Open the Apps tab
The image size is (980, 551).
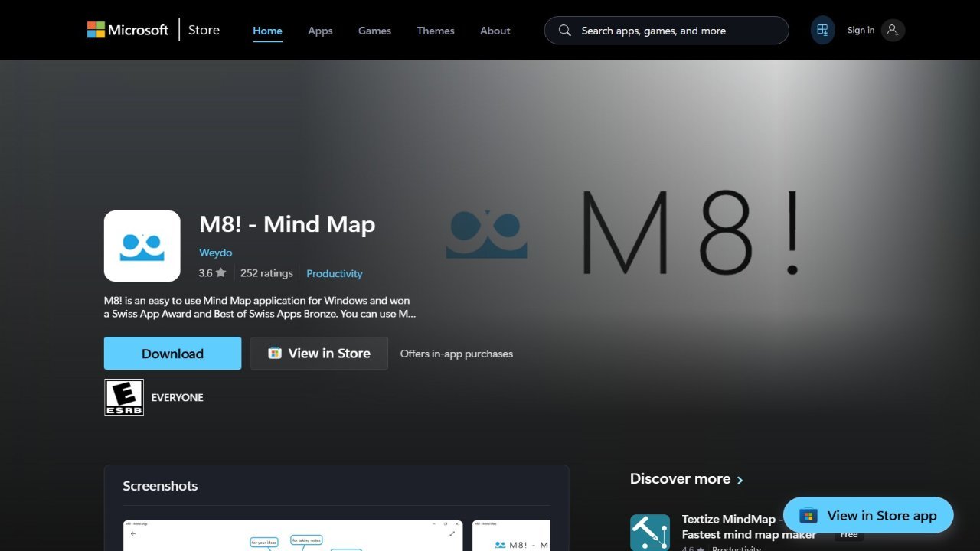[x=320, y=31]
